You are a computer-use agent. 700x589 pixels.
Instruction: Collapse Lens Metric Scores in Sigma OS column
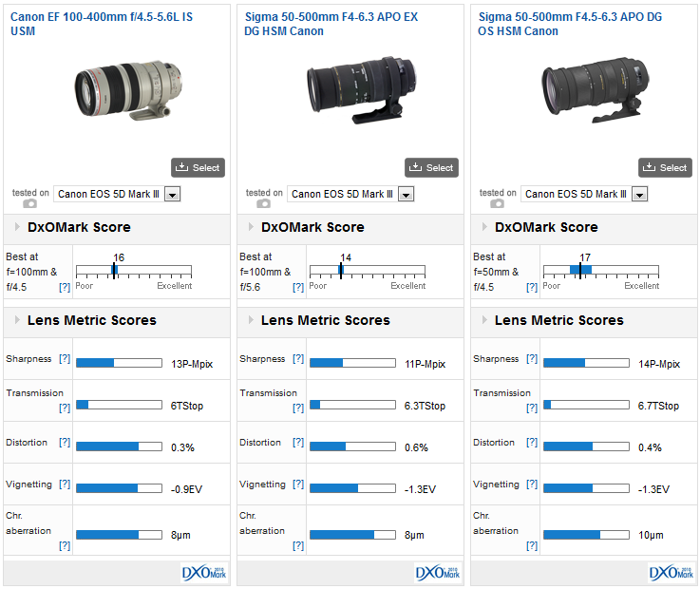point(484,320)
